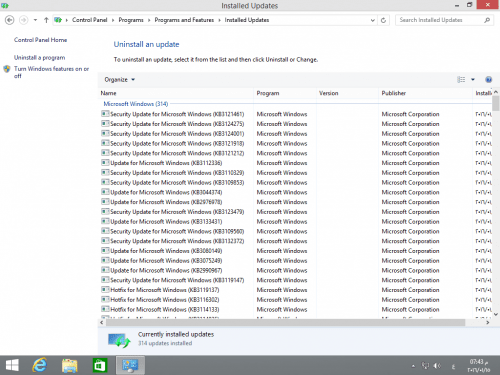Select Security Update KB3121212 row
The height and width of the screenshot is (375, 500).
(296, 153)
